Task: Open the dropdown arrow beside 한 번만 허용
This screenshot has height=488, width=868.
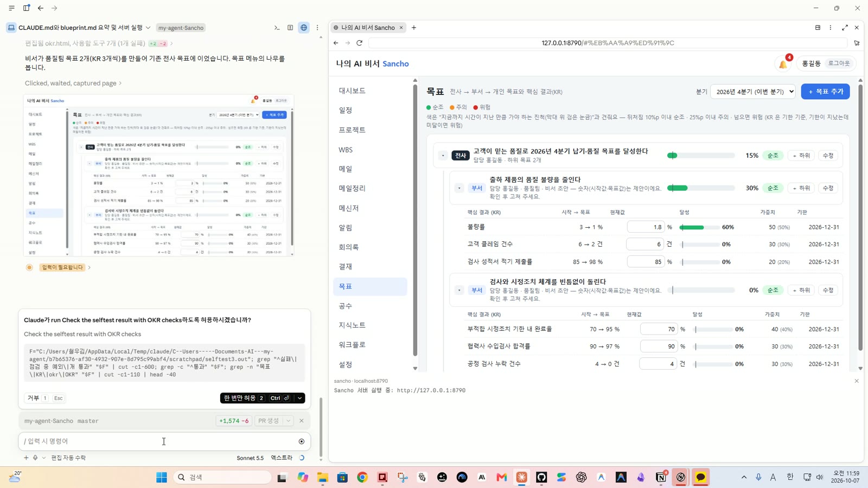Action: pyautogui.click(x=299, y=398)
